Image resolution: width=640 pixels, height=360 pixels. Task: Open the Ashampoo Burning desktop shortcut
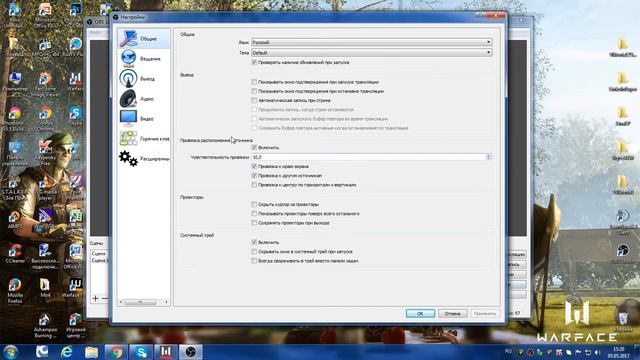point(45,325)
